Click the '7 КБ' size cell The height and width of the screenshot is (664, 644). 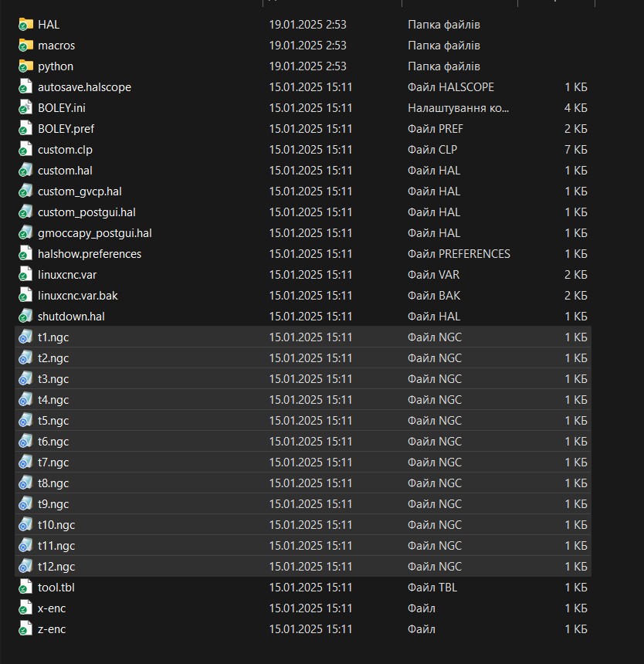(x=575, y=150)
